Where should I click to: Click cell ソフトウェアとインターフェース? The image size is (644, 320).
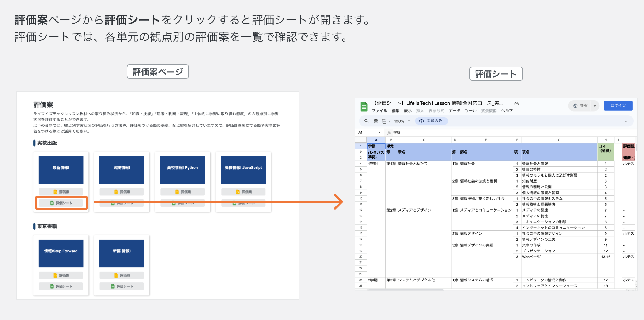tap(559, 286)
